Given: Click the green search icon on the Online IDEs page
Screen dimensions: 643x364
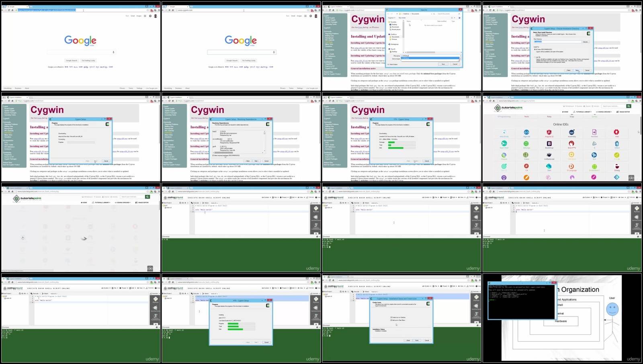Looking at the screenshot, I should pos(629,106).
